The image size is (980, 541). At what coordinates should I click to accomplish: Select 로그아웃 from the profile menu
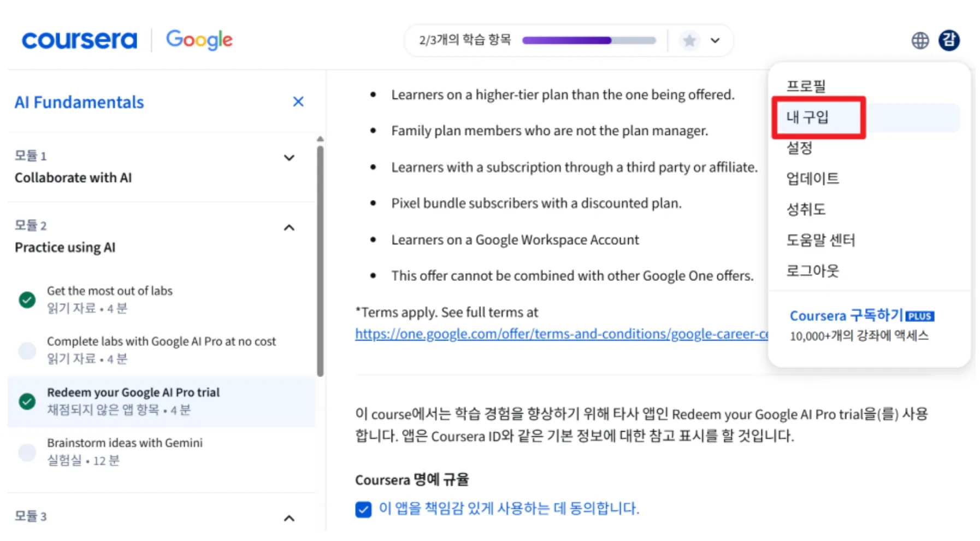pos(812,270)
